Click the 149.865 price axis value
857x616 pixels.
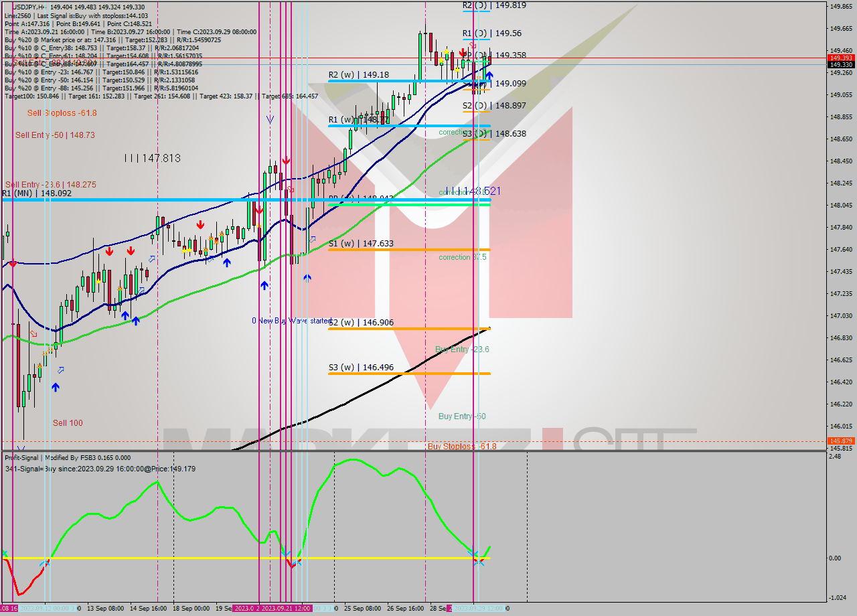(x=840, y=7)
